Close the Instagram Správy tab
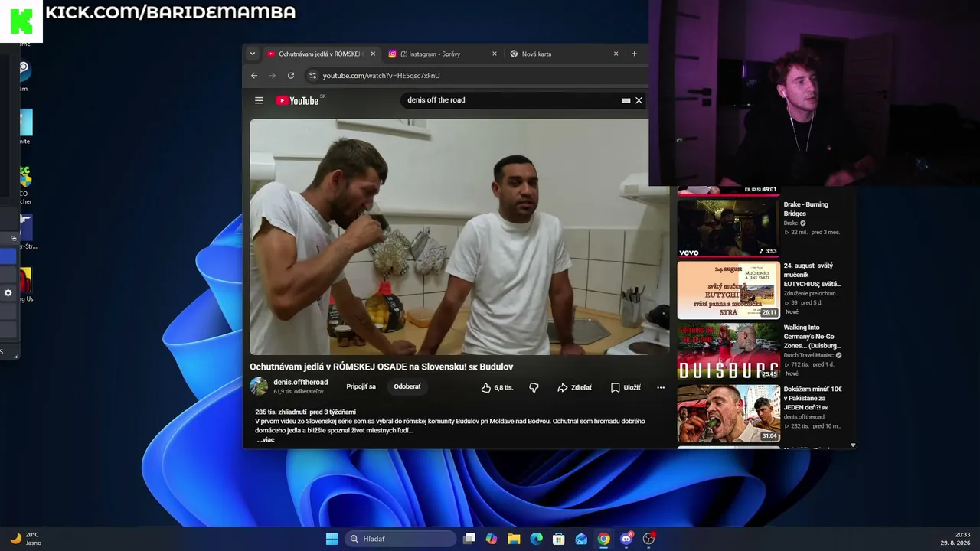Viewport: 980px width, 551px height. pyautogui.click(x=494, y=54)
